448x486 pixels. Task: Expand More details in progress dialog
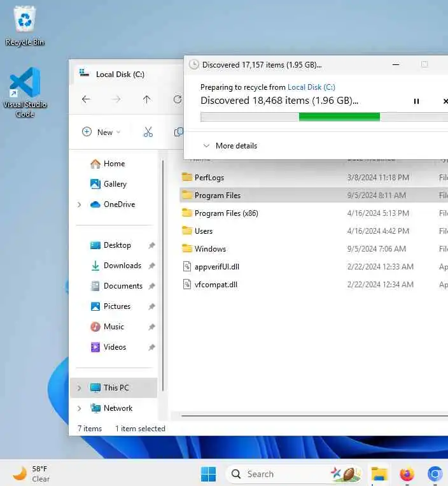tap(230, 146)
